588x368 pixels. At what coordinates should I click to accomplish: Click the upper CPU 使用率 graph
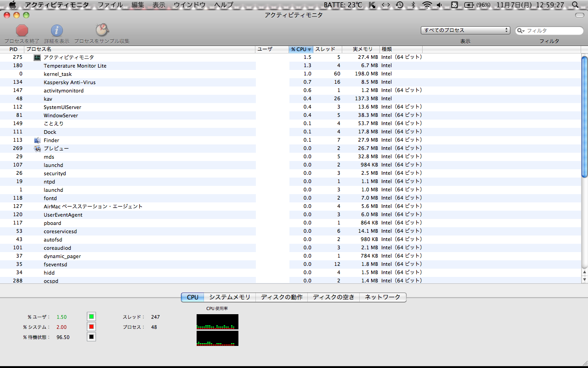point(217,322)
